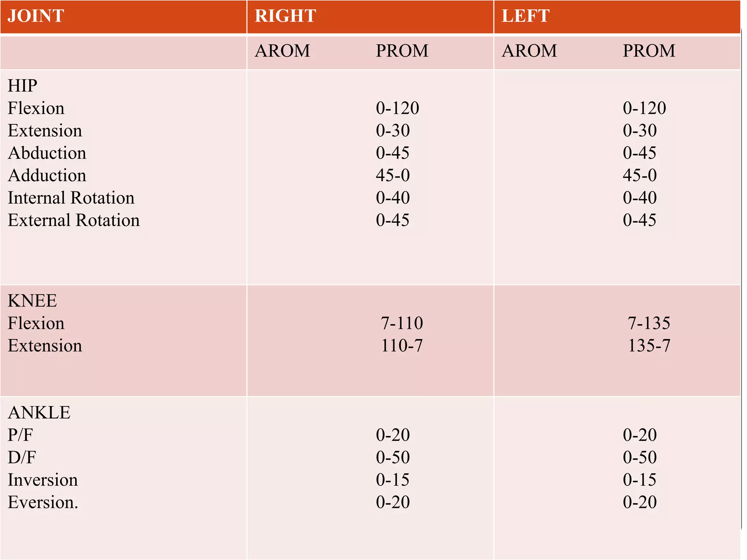This screenshot has height=560, width=747.
Task: Click the Inversion row label
Action: (x=43, y=480)
